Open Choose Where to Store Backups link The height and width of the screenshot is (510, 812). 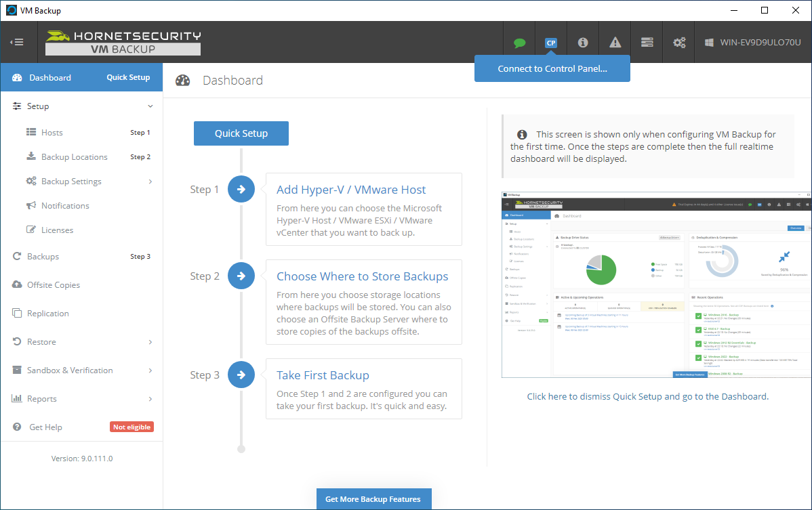pos(363,276)
